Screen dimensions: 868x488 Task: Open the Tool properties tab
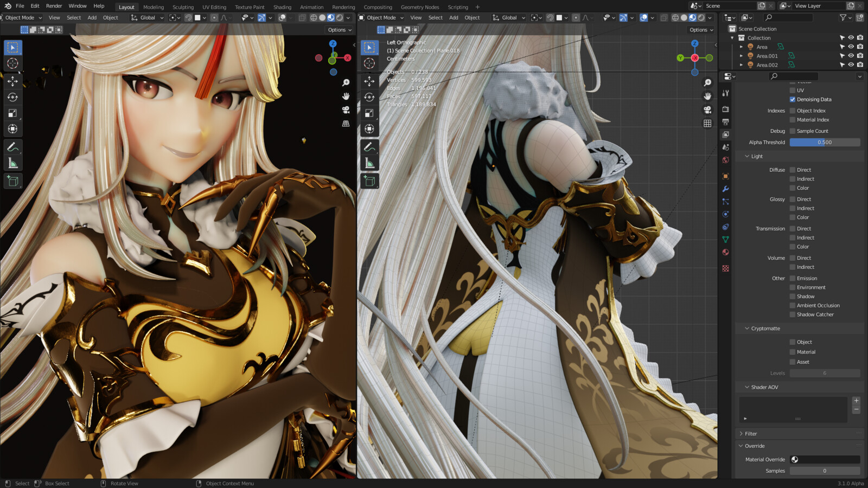tap(725, 93)
